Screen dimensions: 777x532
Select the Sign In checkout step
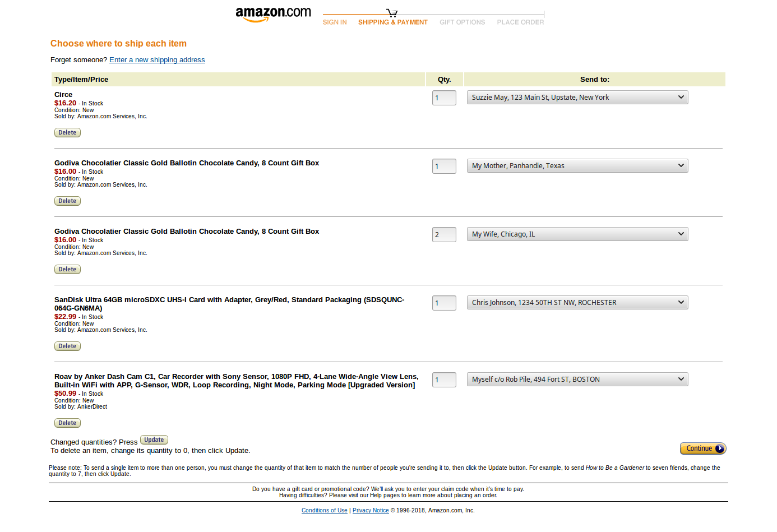335,22
